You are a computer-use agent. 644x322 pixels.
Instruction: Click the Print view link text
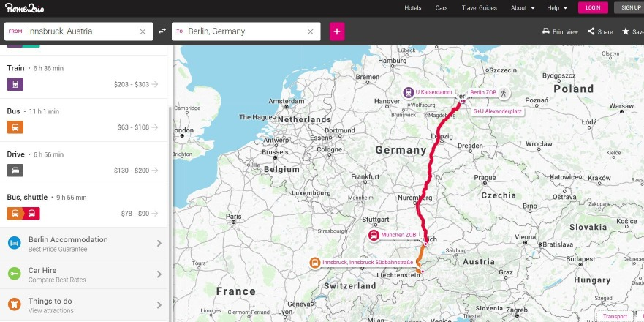coord(566,31)
